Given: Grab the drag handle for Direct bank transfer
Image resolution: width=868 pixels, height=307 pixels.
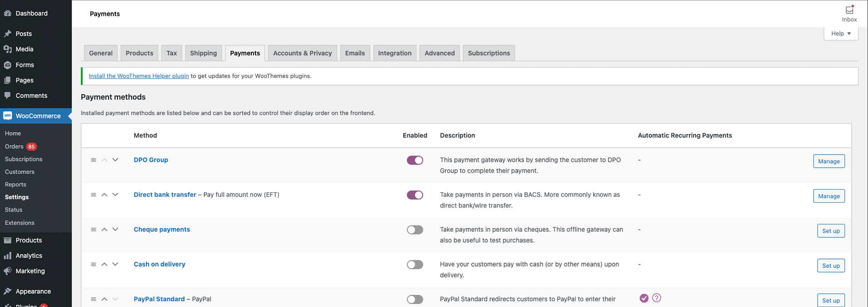Looking at the screenshot, I should pyautogui.click(x=93, y=195).
